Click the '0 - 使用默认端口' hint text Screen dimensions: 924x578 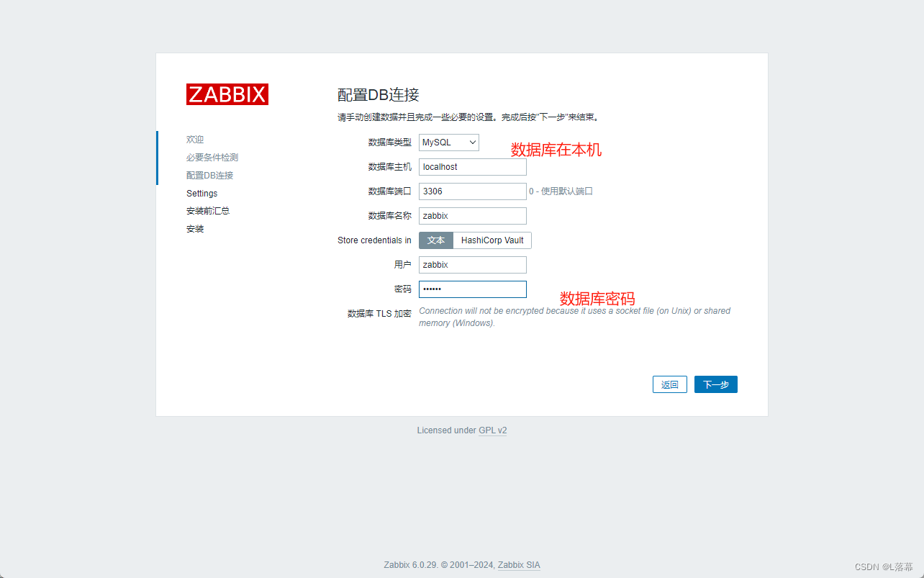(x=561, y=191)
